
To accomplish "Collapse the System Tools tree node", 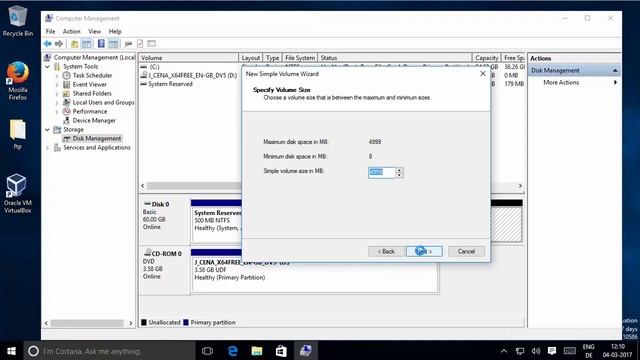I will pyautogui.click(x=47, y=67).
